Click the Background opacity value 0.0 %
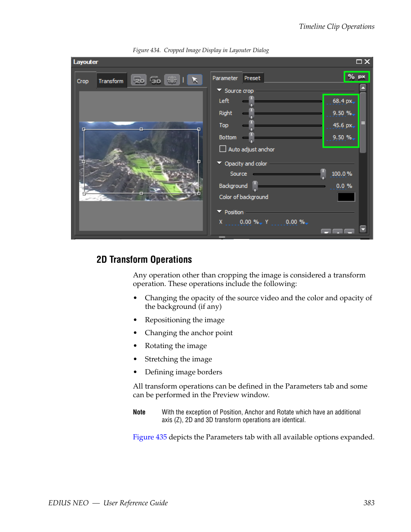This screenshot has height=532, width=411. point(344,186)
